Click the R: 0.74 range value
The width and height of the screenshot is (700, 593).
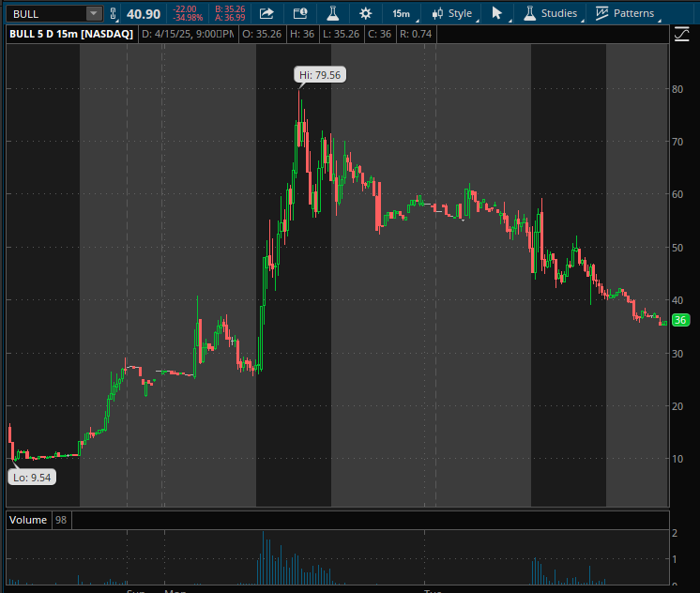416,34
